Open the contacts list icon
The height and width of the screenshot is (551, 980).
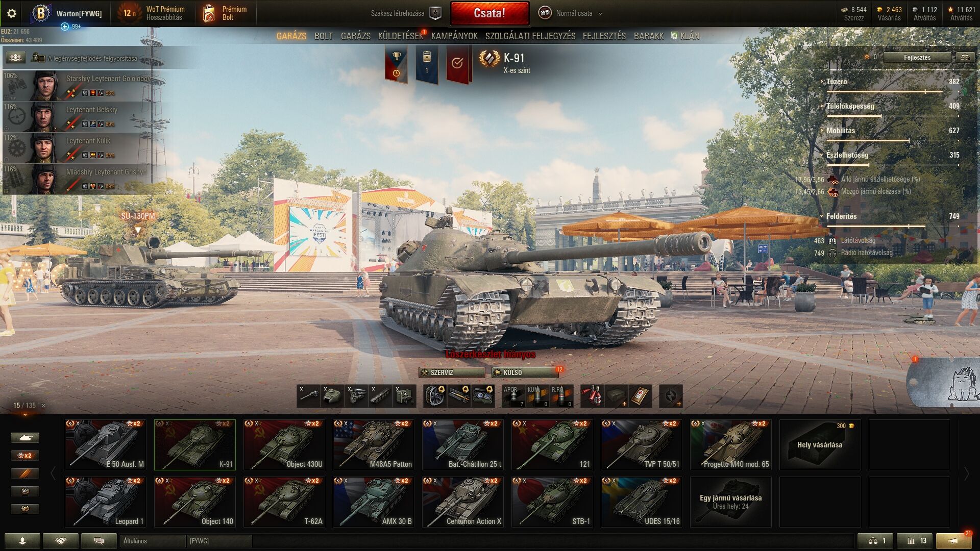coord(22,541)
